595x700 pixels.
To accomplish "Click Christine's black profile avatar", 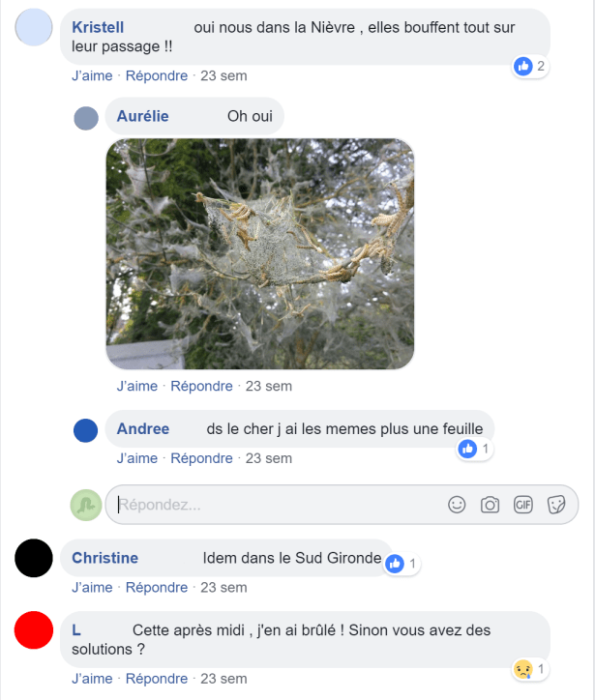I will pyautogui.click(x=34, y=558).
